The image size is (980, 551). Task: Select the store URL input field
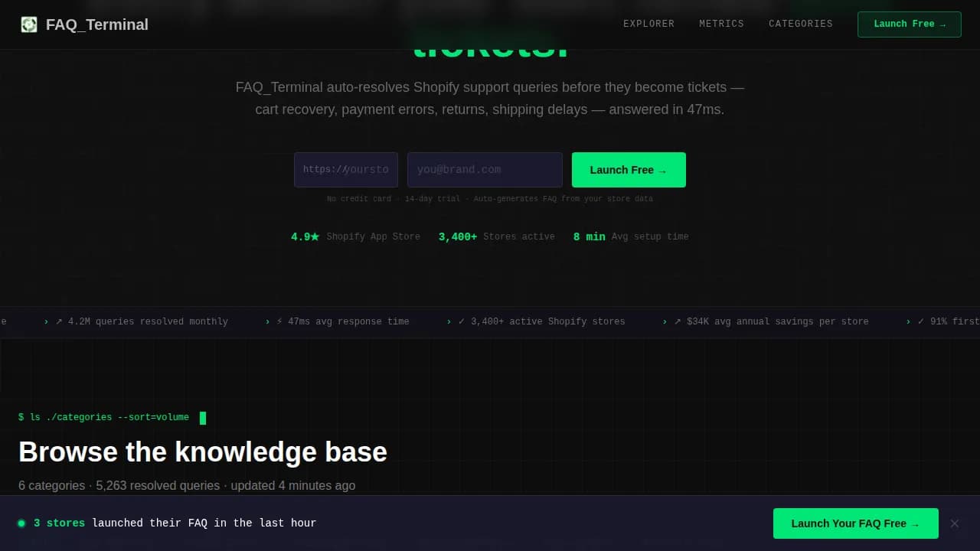click(345, 169)
